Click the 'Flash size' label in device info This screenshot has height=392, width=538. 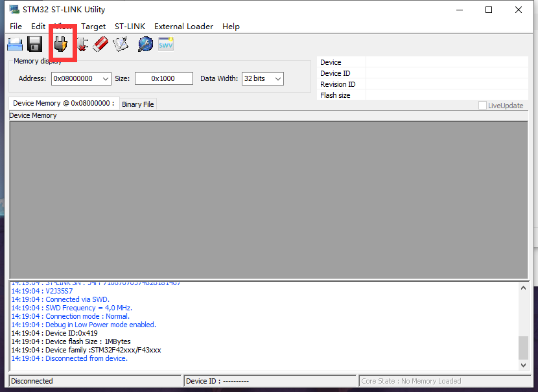tap(335, 95)
